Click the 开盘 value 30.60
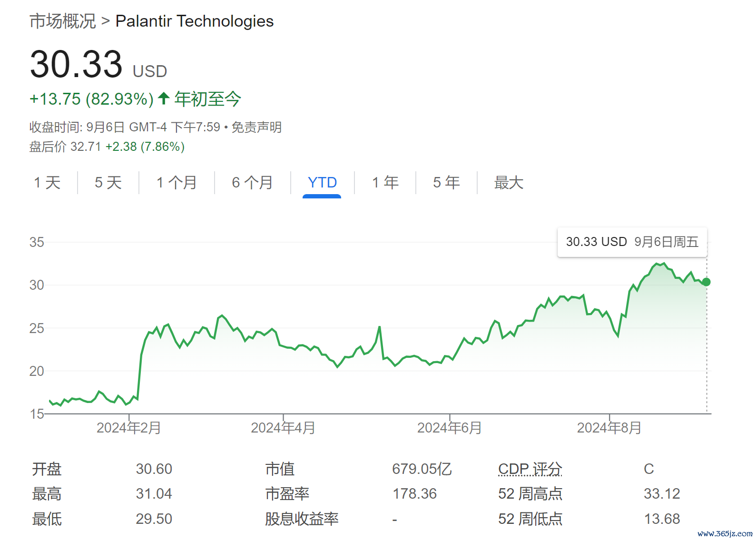This screenshot has height=541, width=756. pos(154,469)
